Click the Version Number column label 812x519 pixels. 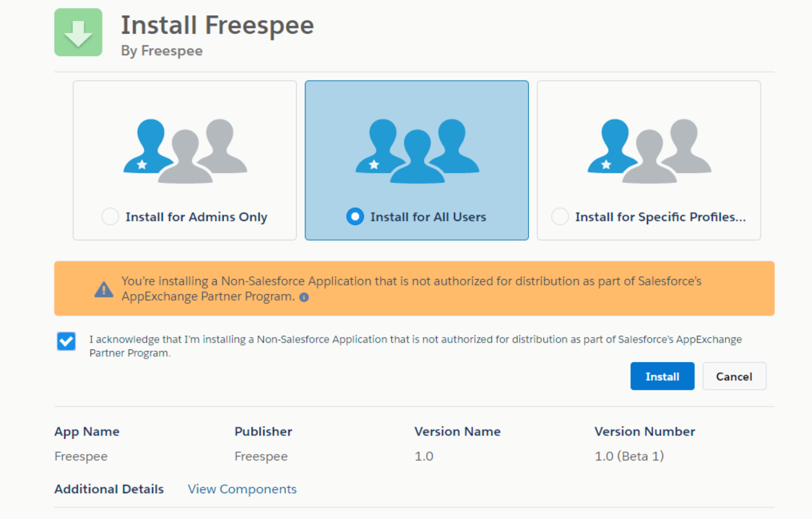tap(645, 432)
